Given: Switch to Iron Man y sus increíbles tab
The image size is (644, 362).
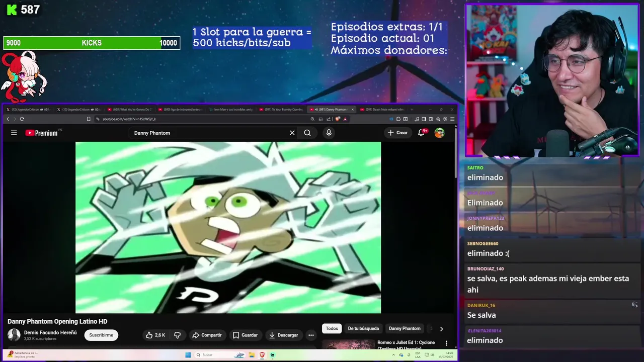Looking at the screenshot, I should pos(230,109).
